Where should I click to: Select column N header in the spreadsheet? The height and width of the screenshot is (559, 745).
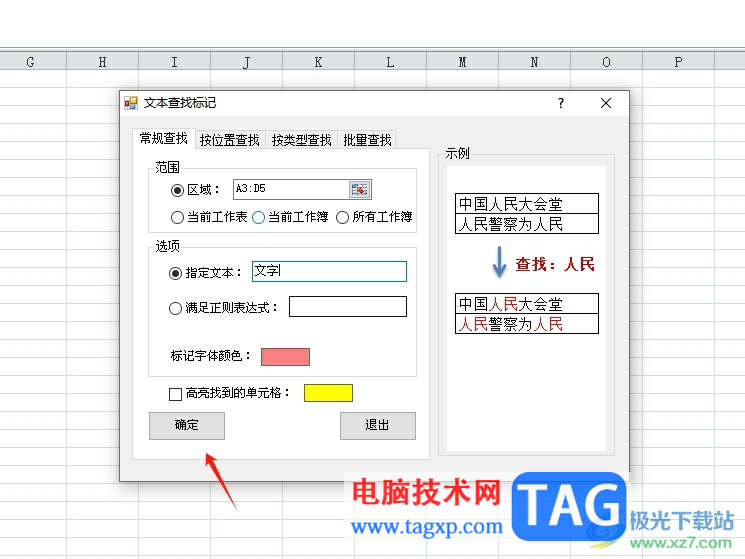[535, 62]
